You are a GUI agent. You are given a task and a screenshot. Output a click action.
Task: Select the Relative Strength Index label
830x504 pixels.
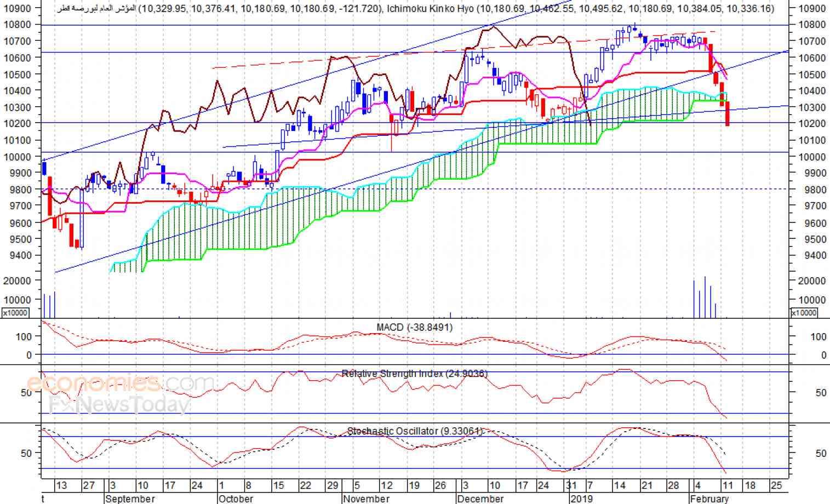point(414,374)
